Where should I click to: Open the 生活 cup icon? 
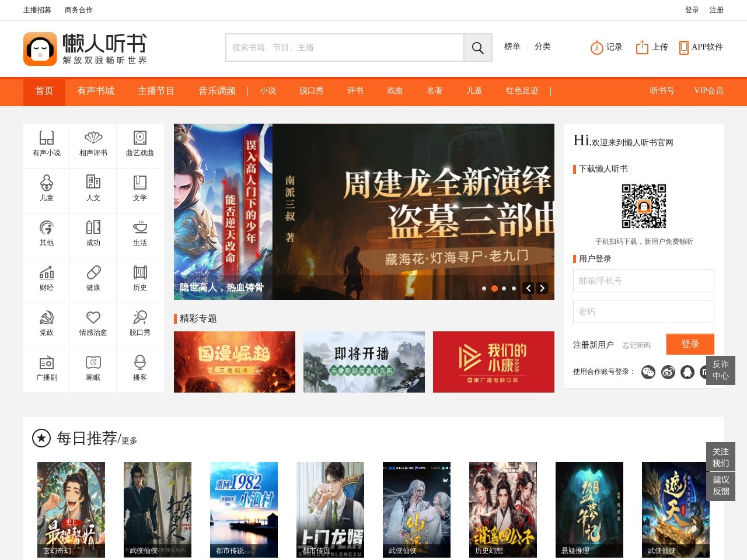coord(140,227)
